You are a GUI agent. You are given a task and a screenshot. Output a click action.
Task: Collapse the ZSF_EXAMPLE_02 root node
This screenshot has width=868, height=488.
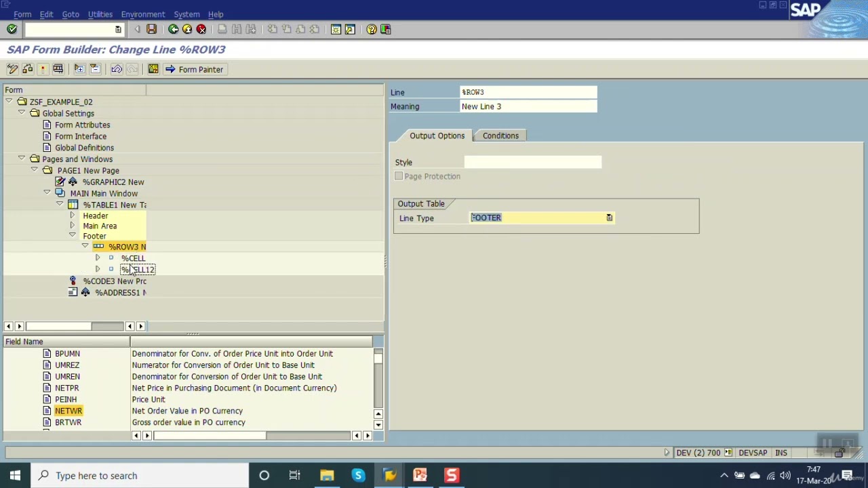(x=9, y=102)
